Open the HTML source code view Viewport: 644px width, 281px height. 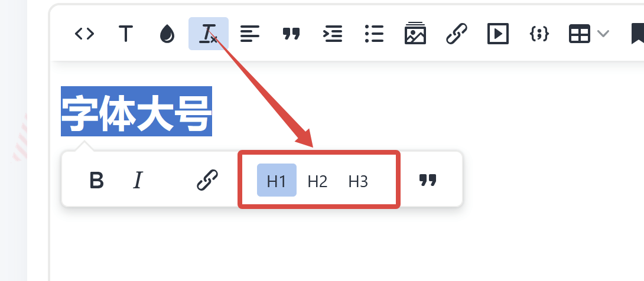coord(84,34)
